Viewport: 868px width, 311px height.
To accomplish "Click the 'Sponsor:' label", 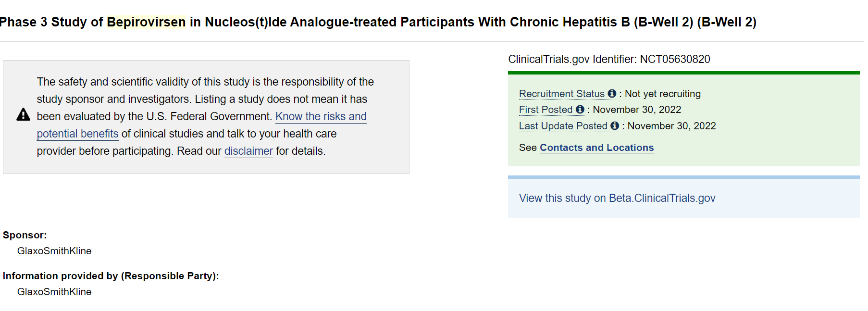I will tap(25, 235).
